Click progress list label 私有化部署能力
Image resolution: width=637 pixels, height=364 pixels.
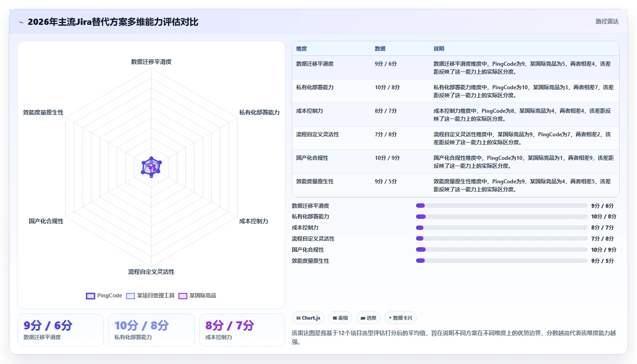click(x=310, y=217)
